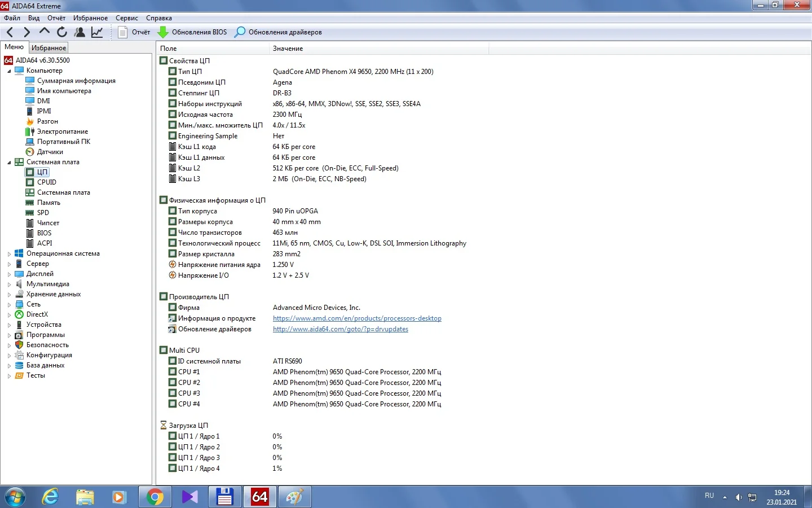This screenshot has width=812, height=508.
Task: Open the Visual Studio taskbar icon
Action: 189,497
